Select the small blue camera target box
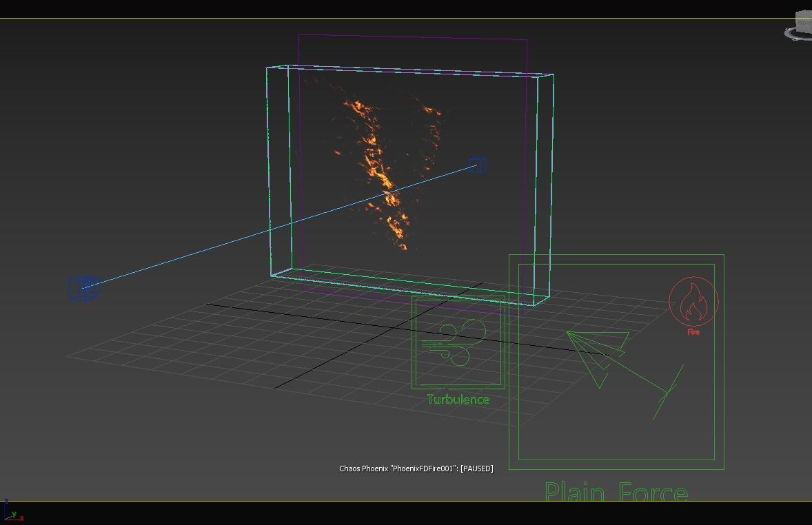The width and height of the screenshot is (812, 525). 478,165
